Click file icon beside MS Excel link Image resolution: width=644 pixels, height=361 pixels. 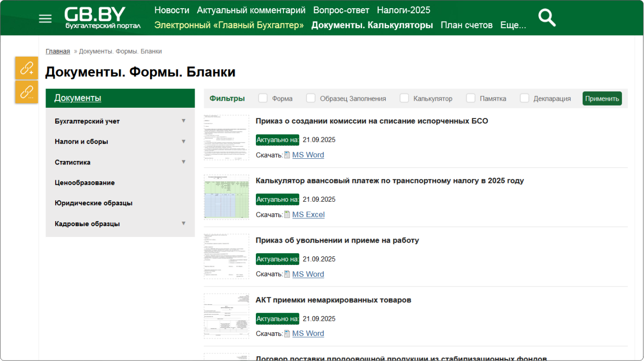[x=287, y=215]
